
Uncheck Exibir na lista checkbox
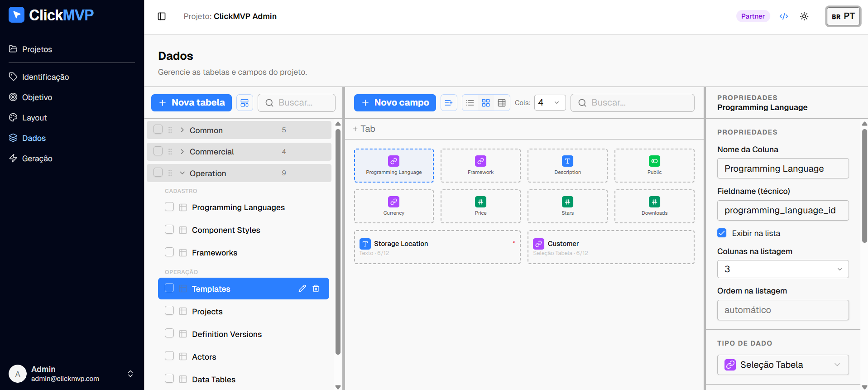[722, 233]
